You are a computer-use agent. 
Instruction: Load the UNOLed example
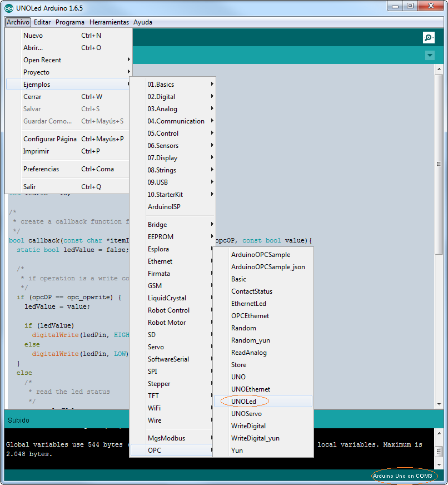(x=263, y=402)
